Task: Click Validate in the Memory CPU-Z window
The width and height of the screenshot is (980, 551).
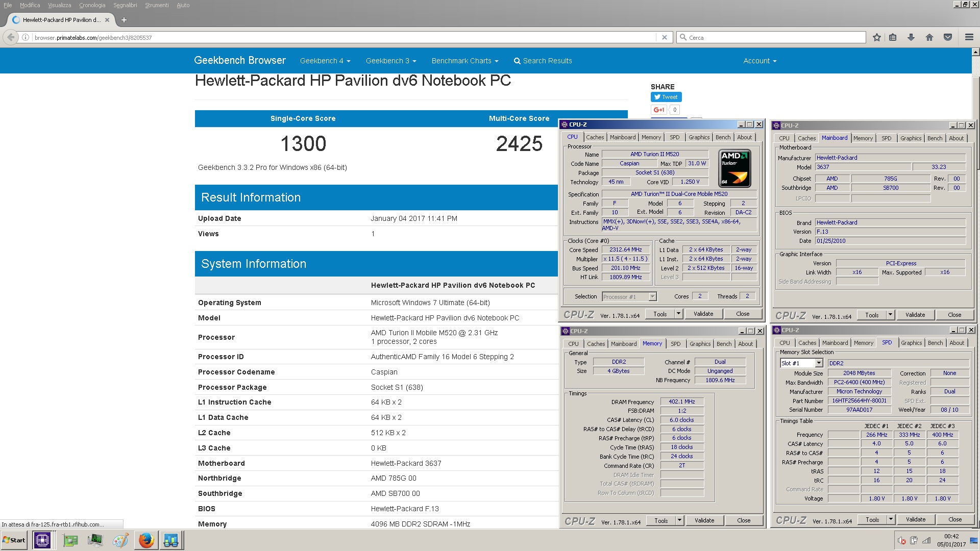Action: pyautogui.click(x=704, y=520)
